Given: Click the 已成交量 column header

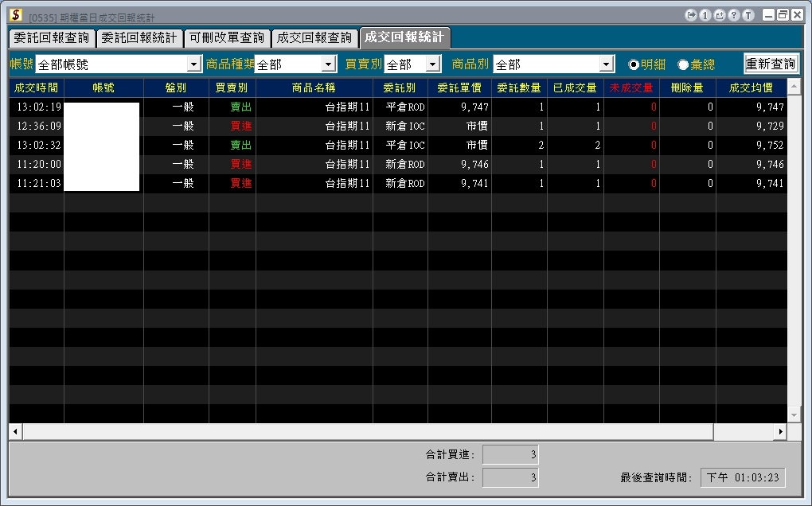Looking at the screenshot, I should [x=576, y=88].
